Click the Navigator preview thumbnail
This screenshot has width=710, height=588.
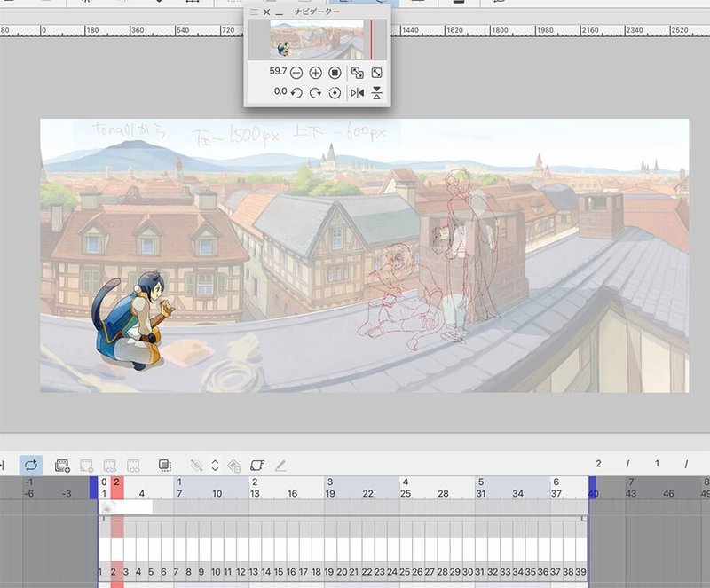coord(317,39)
